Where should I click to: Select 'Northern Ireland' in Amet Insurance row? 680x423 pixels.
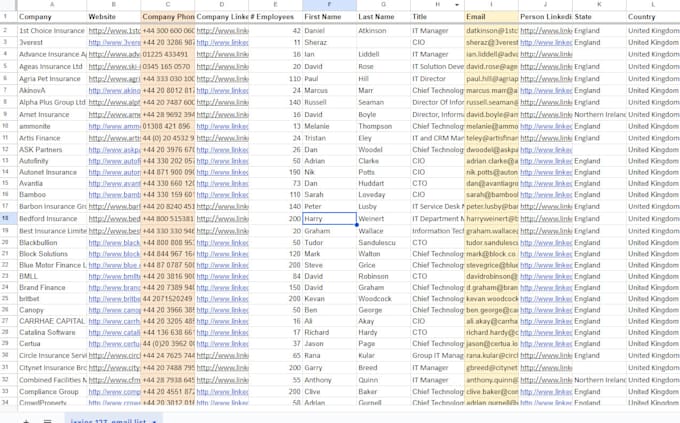(x=599, y=115)
